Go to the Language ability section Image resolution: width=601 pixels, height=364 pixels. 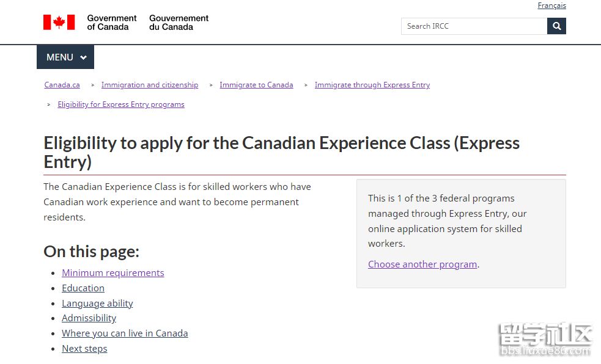click(97, 303)
